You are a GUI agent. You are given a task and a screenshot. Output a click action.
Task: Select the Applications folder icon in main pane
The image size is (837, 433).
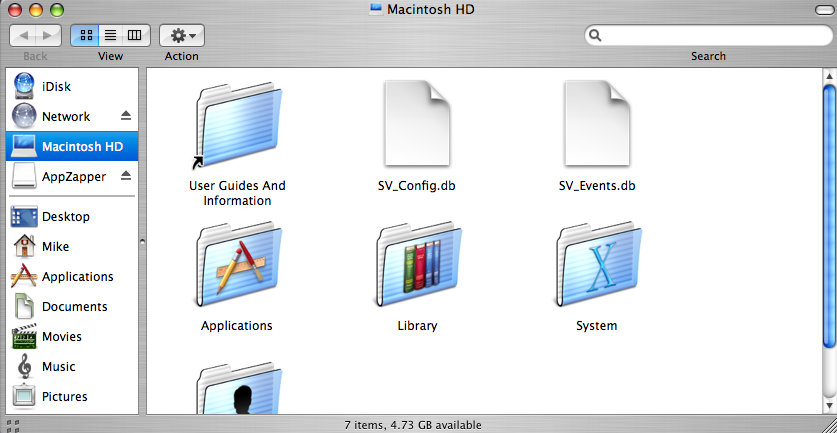point(237,265)
